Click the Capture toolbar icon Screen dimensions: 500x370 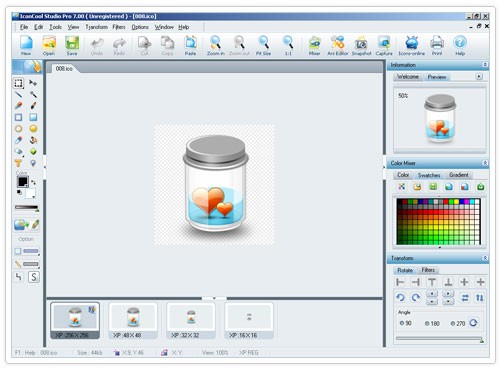(384, 46)
